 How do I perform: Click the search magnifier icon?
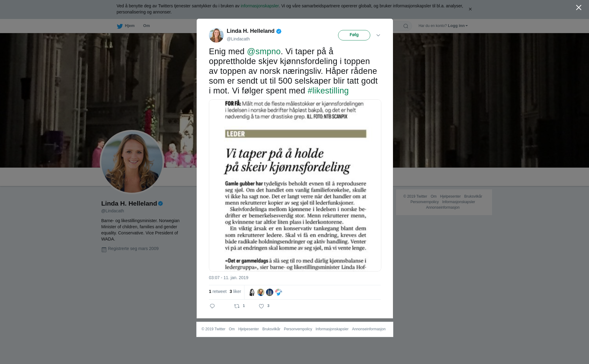pyautogui.click(x=406, y=26)
